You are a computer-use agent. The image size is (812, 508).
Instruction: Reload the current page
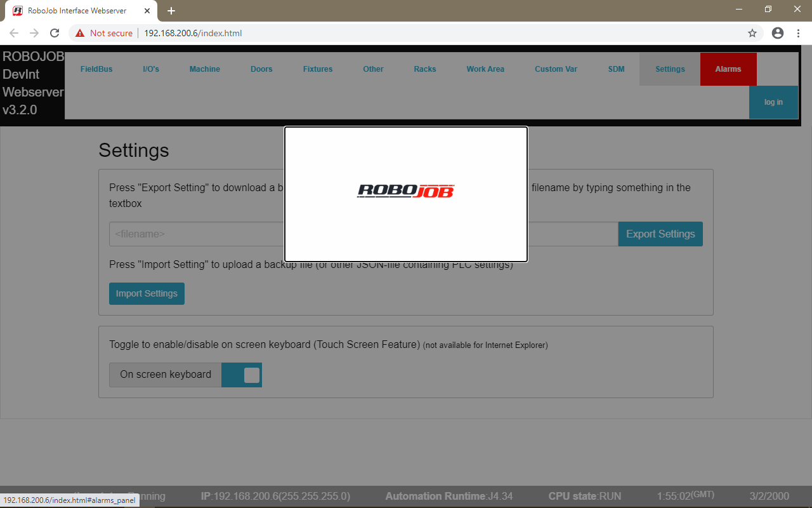(55, 33)
